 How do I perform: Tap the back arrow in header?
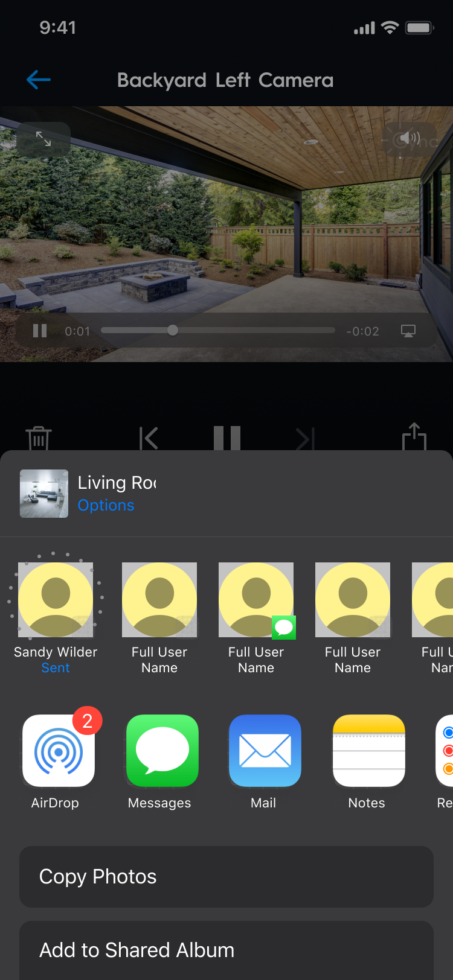(39, 80)
